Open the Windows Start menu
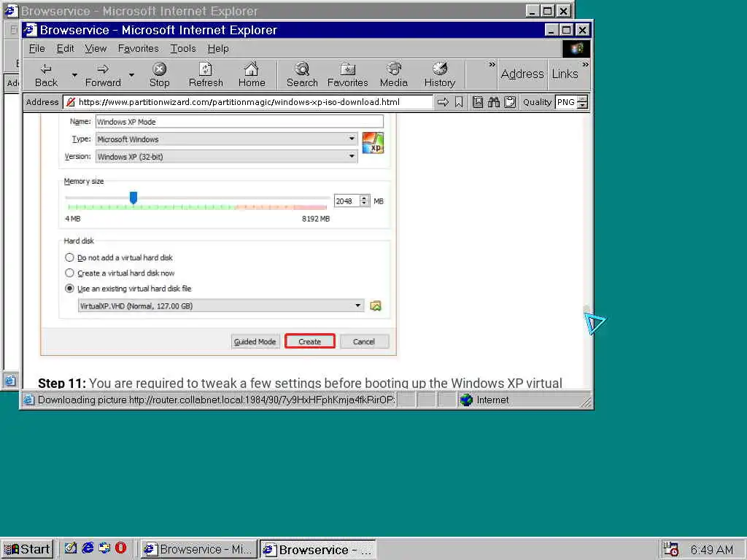Screen dimensions: 747x560 pyautogui.click(x=27, y=549)
